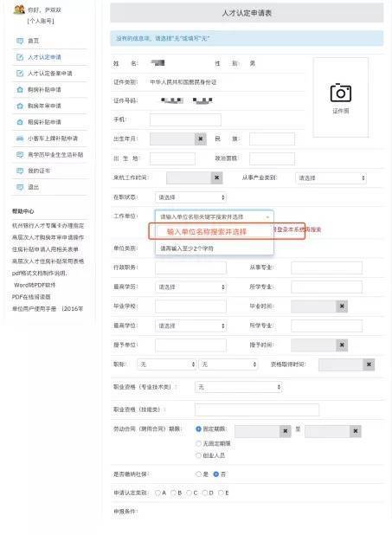Click the 小客车上牌补贴申请 car icon

pos(20,139)
